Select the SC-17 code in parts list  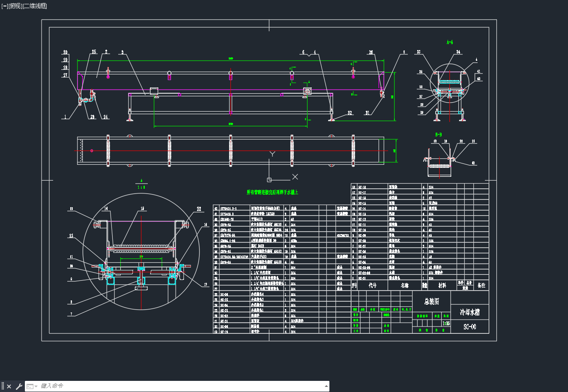coord(362,193)
